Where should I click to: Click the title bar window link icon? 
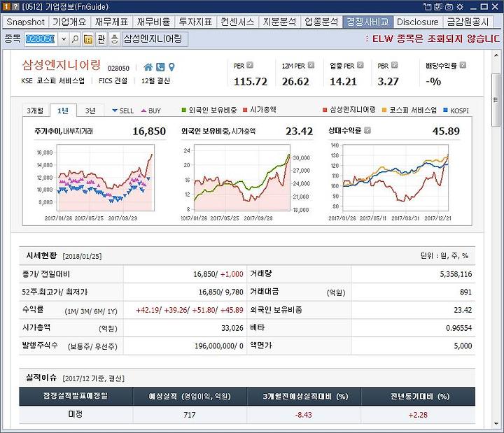pos(428,6)
